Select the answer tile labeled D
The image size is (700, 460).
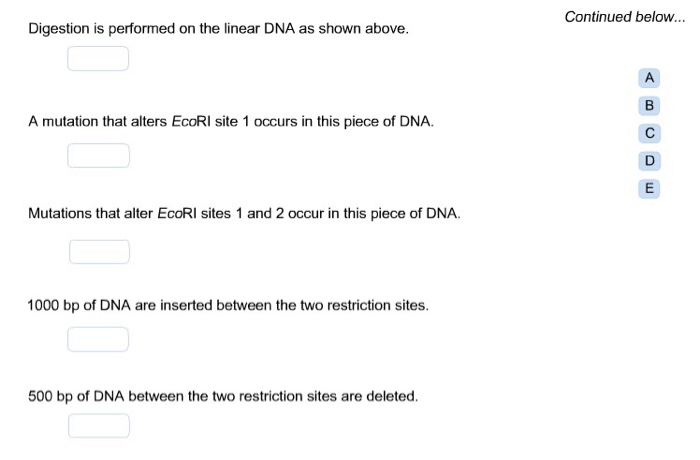point(650,161)
